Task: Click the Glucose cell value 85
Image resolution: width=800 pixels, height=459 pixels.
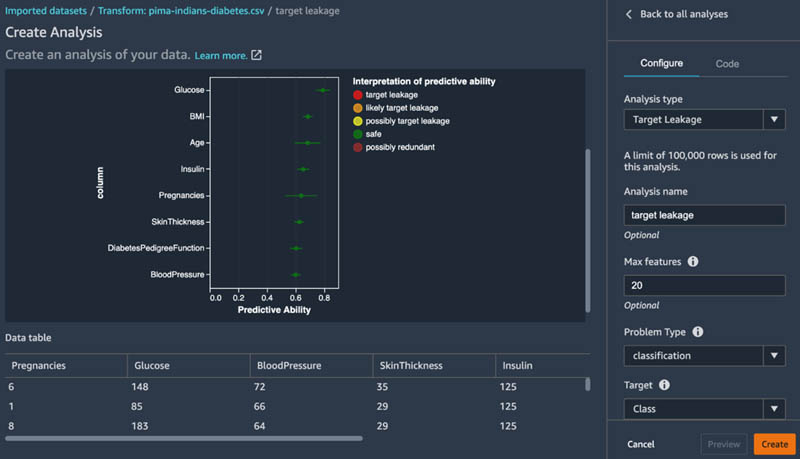Action: [137, 406]
